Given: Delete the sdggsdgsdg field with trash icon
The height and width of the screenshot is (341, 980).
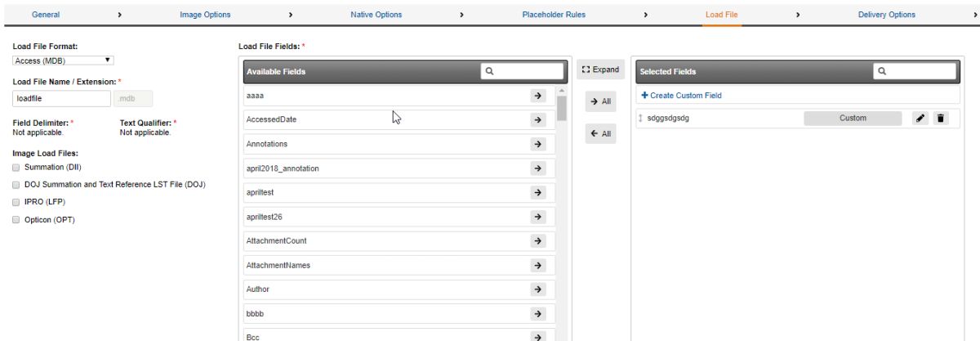Looking at the screenshot, I should [940, 119].
